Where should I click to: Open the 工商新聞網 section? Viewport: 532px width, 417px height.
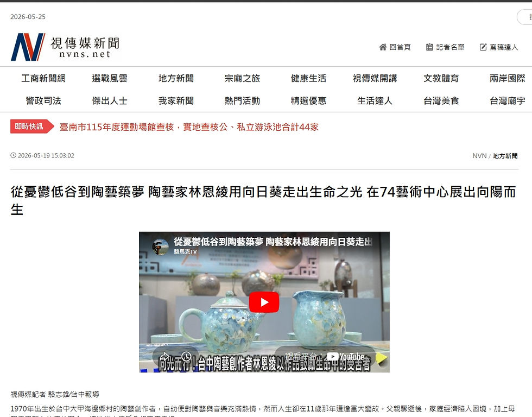pyautogui.click(x=43, y=78)
